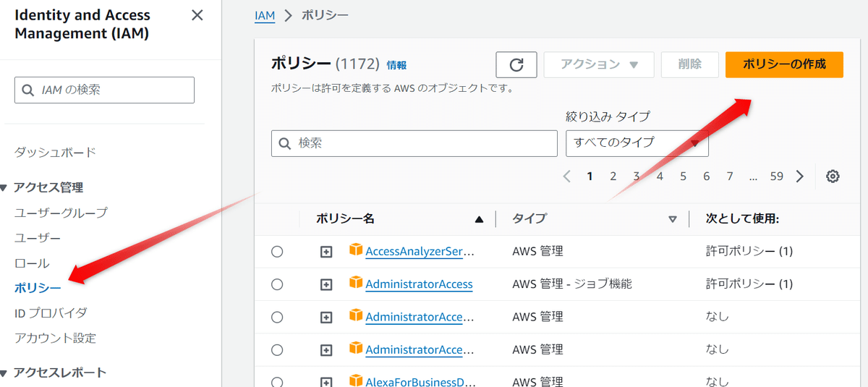The image size is (868, 387).
Task: Click the magnifier icon in IAM search
Action: point(28,90)
